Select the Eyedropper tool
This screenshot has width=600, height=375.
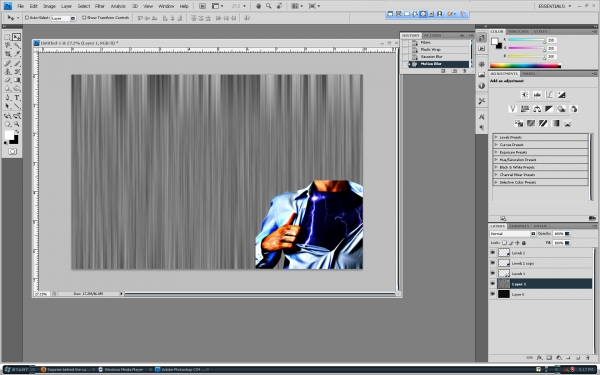(x=16, y=54)
